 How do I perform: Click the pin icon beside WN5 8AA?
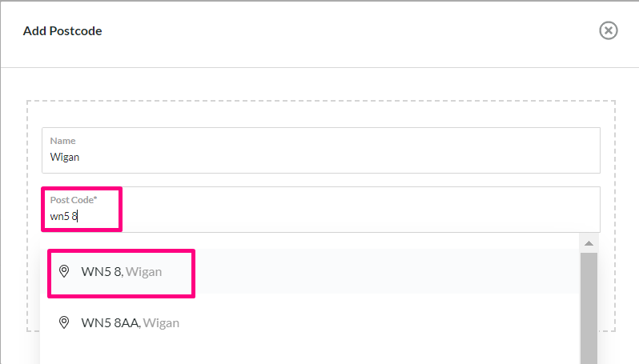(x=64, y=322)
